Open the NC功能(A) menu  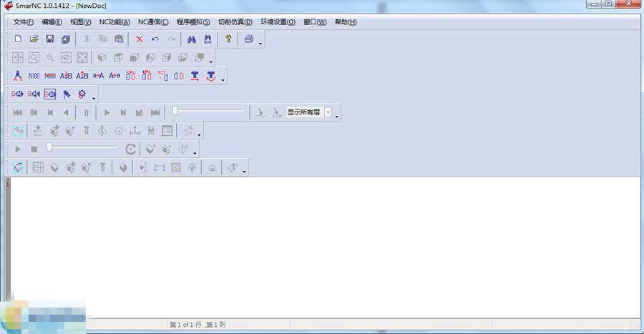click(114, 21)
